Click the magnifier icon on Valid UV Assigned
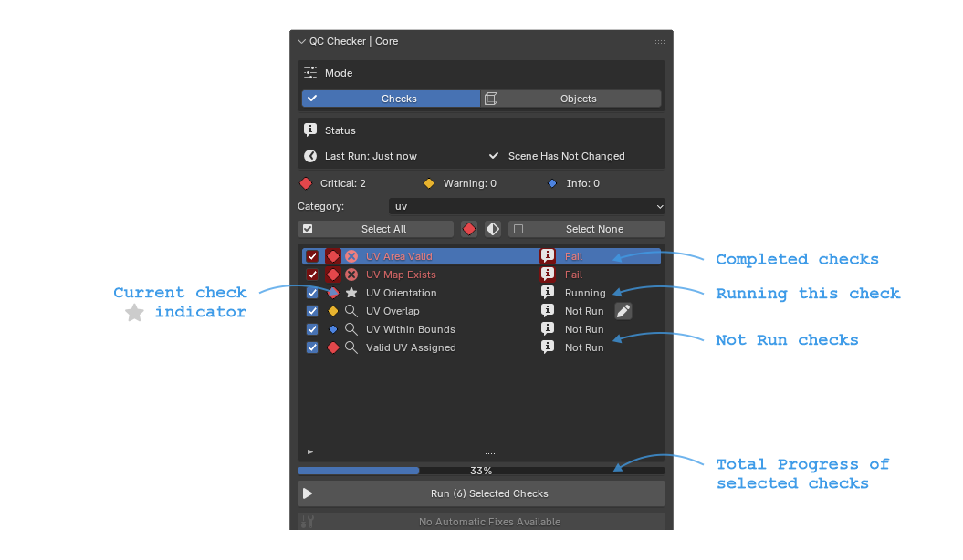This screenshot has width=963, height=560. (351, 347)
